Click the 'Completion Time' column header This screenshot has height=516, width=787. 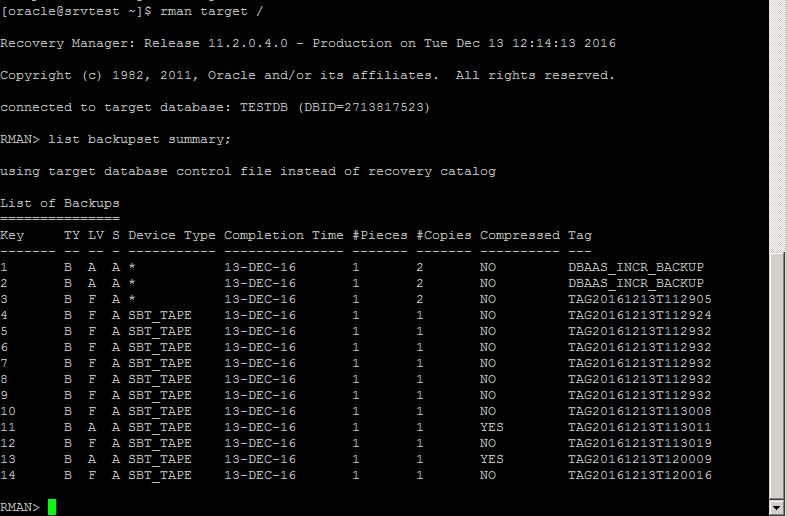point(284,235)
